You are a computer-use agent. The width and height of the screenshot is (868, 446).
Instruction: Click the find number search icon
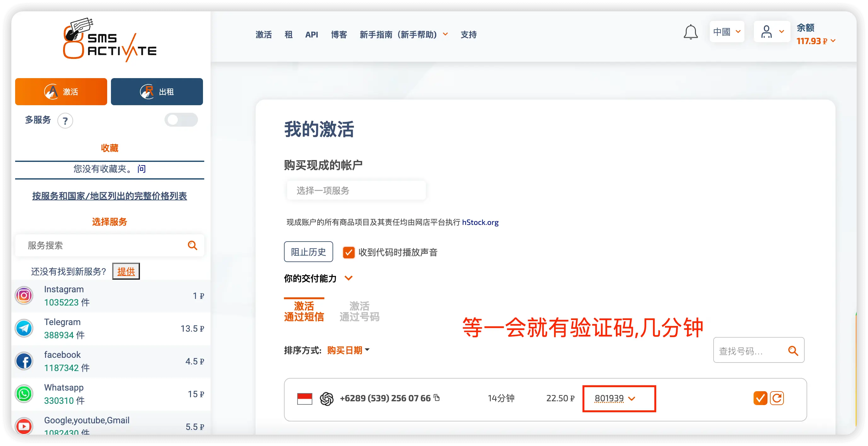pos(793,351)
